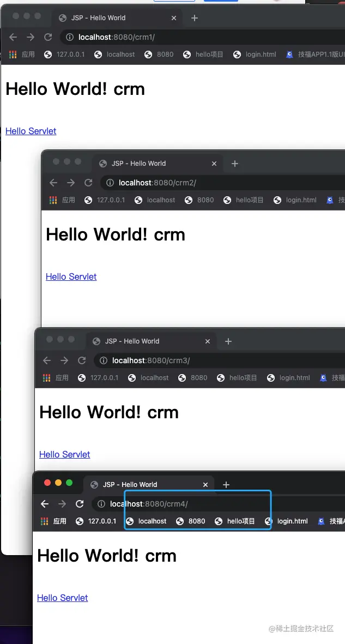Go forward in the crm4 window
Screen dimensions: 345x644
point(62,504)
